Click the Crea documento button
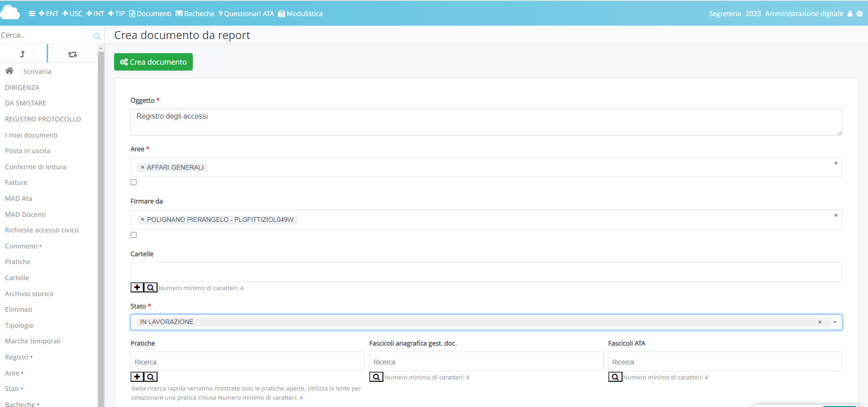This screenshot has height=407, width=868. (153, 62)
